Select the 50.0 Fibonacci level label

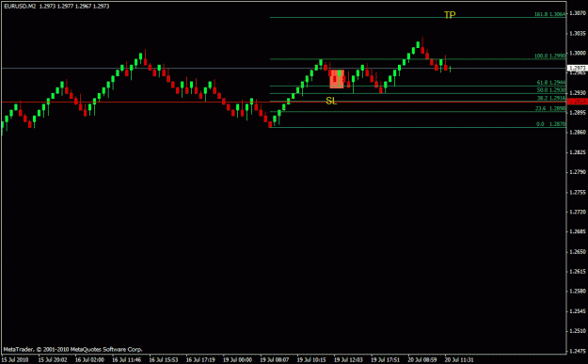[x=551, y=90]
